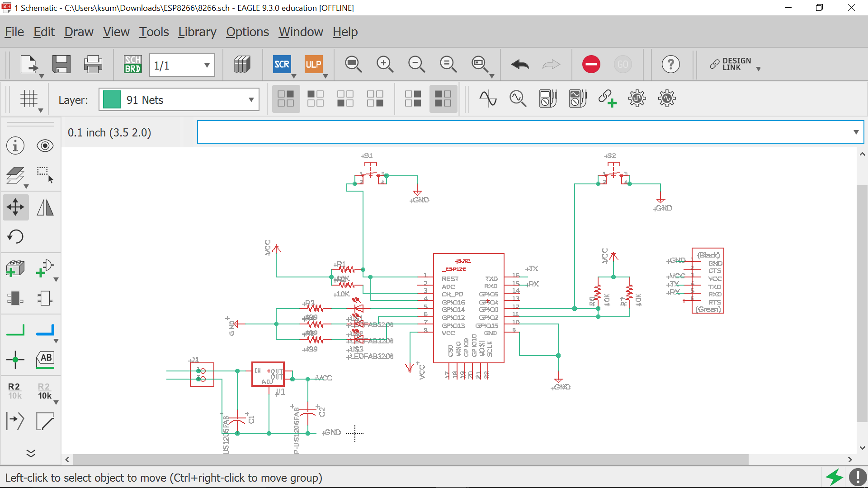Screen dimensions: 868x488
Task: Switch to board with SCH/BRD icon
Action: 133,65
